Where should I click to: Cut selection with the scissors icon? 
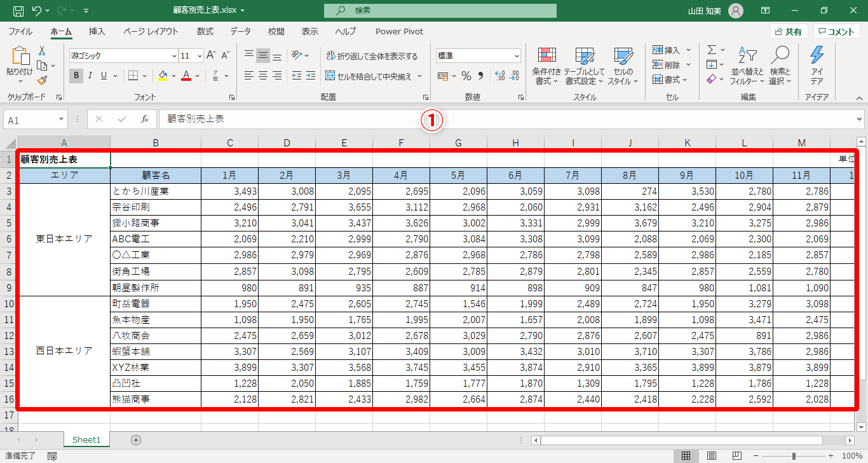point(42,50)
